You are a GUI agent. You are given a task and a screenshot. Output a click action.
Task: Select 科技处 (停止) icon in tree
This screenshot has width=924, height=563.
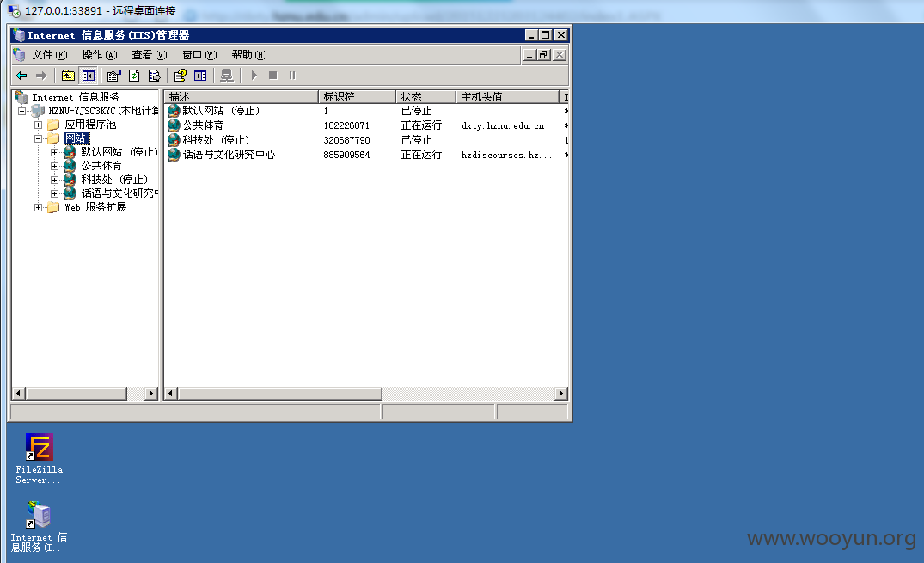(70, 180)
